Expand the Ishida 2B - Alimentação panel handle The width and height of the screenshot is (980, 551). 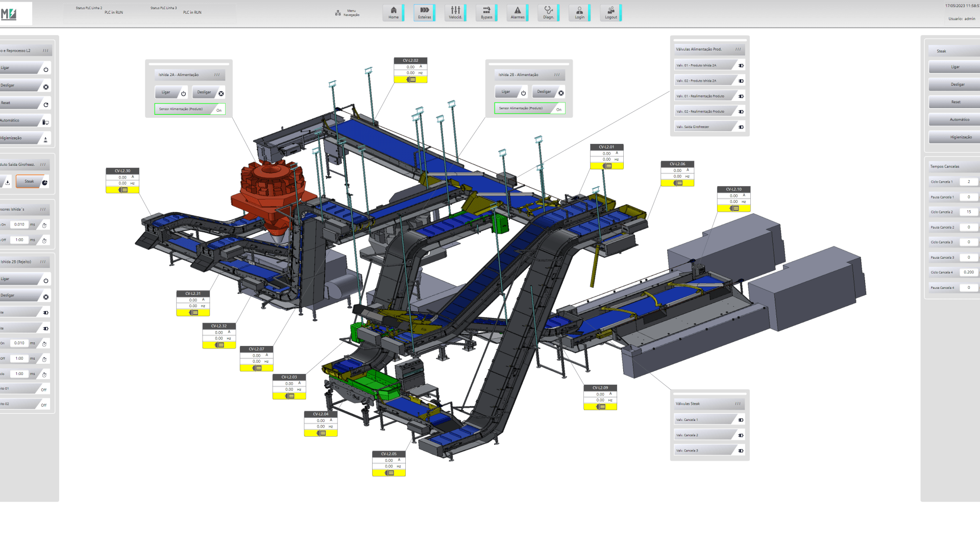pyautogui.click(x=557, y=75)
